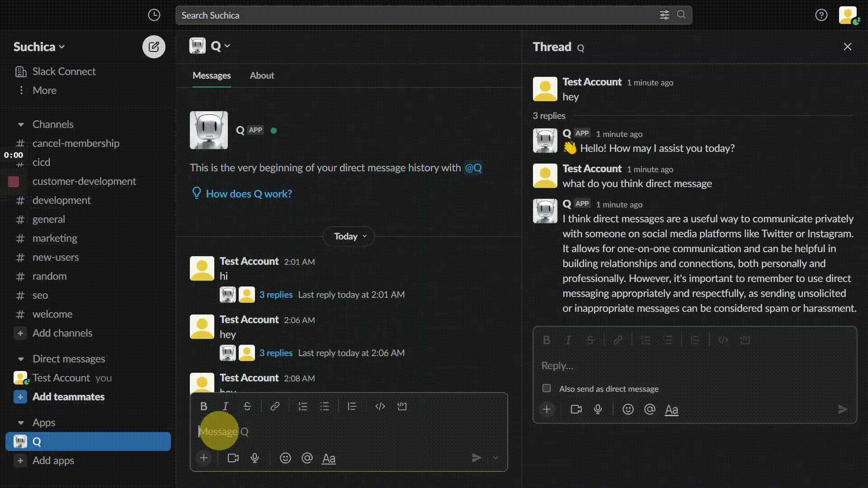The width and height of the screenshot is (868, 488).
Task: Toggle strikethrough in the main message composer
Action: pos(247,406)
